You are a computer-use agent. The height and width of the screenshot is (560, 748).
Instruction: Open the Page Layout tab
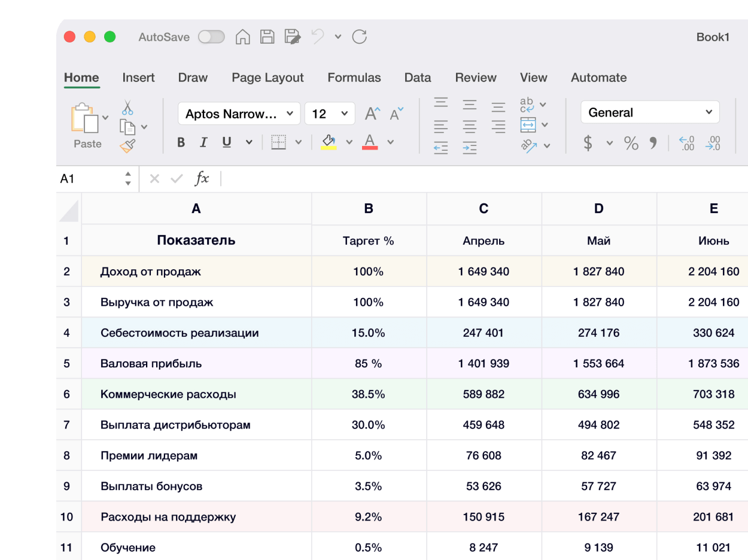267,78
